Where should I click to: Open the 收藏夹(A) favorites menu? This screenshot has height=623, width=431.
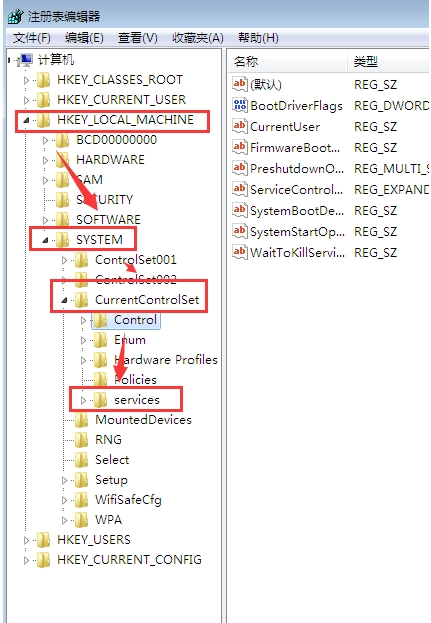(x=198, y=38)
